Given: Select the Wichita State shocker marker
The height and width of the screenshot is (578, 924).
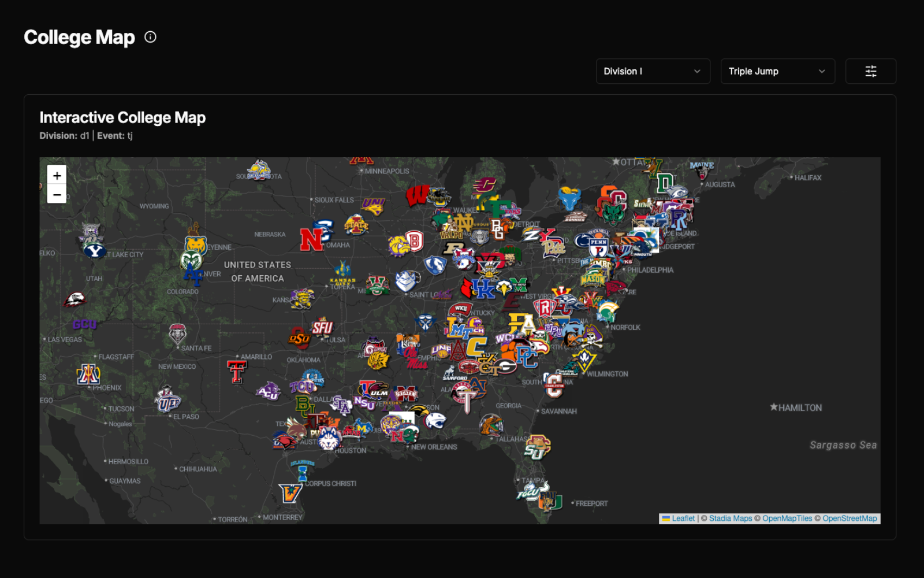Looking at the screenshot, I should click(x=302, y=299).
